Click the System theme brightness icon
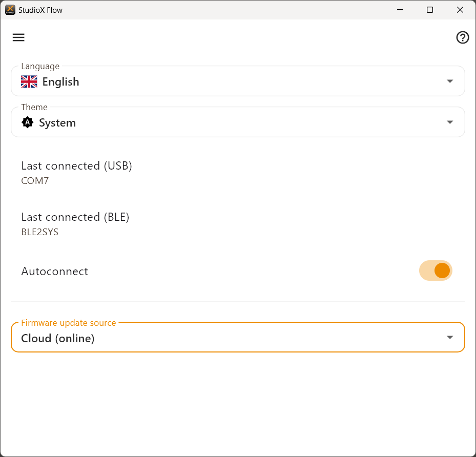The image size is (476, 457). [27, 122]
